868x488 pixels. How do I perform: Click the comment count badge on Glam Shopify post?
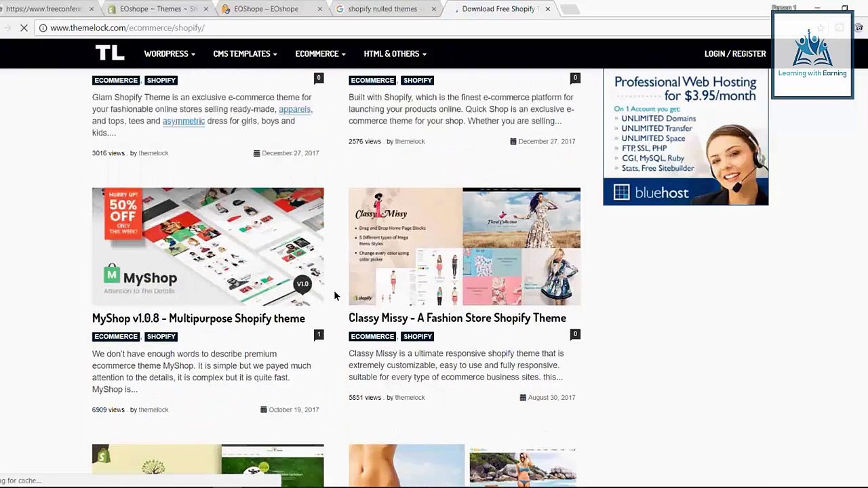coord(319,78)
